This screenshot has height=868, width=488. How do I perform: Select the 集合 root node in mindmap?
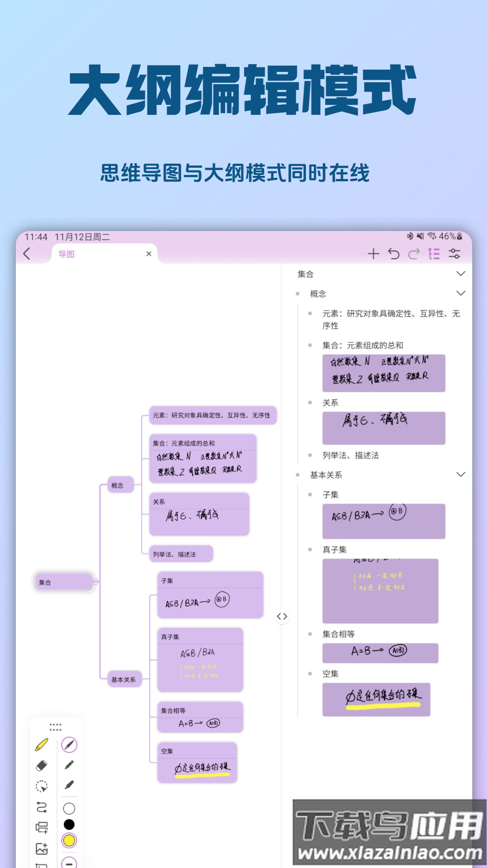pos(64,582)
